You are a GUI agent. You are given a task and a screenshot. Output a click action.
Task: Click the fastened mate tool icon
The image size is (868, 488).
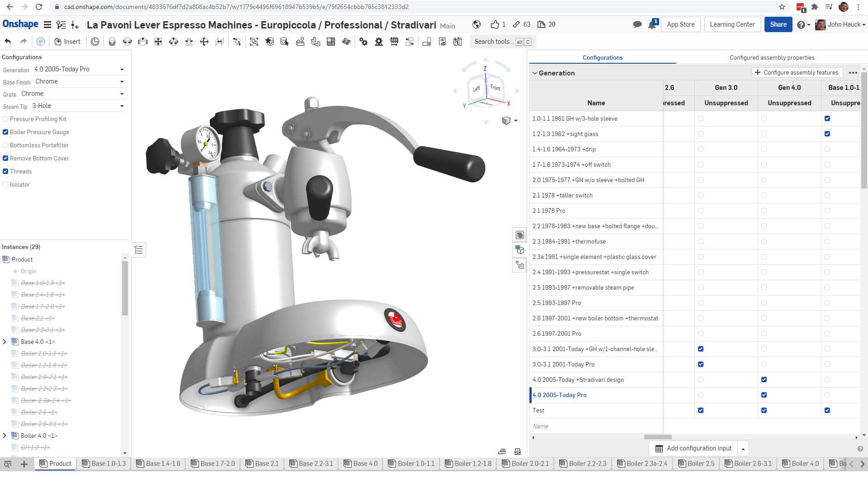click(112, 42)
